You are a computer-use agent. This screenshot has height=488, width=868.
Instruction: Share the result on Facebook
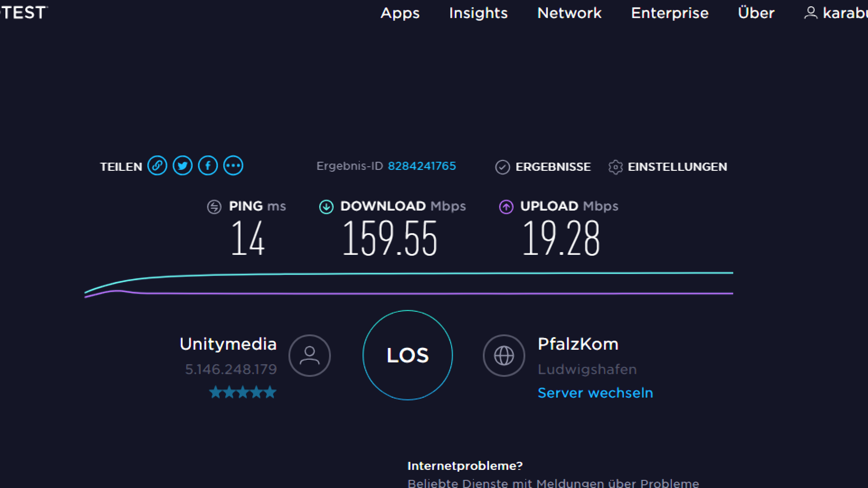point(208,166)
